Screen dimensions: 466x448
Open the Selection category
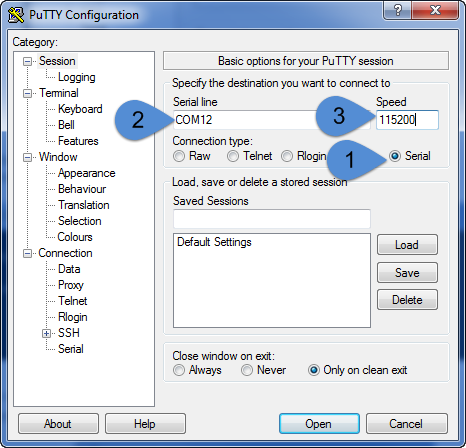(x=79, y=221)
